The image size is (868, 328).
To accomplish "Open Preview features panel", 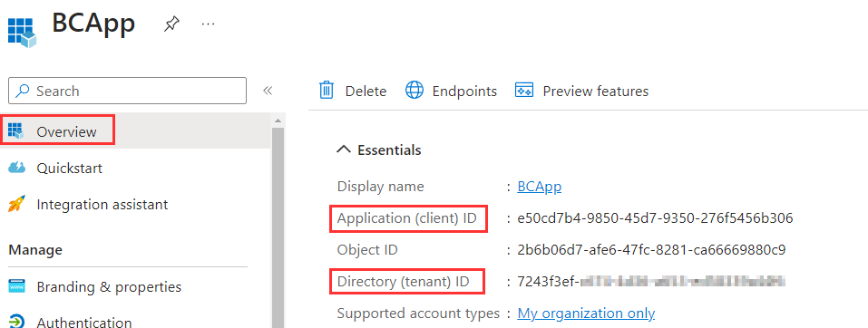I will 596,91.
